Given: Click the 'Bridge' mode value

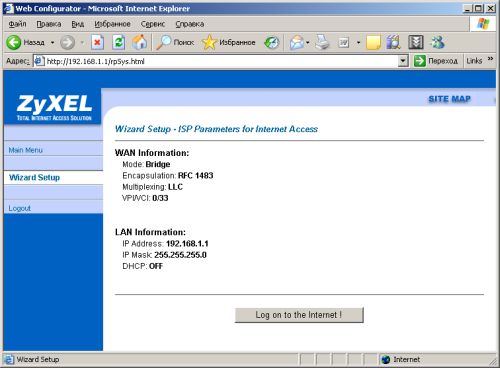Looking at the screenshot, I should point(158,164).
